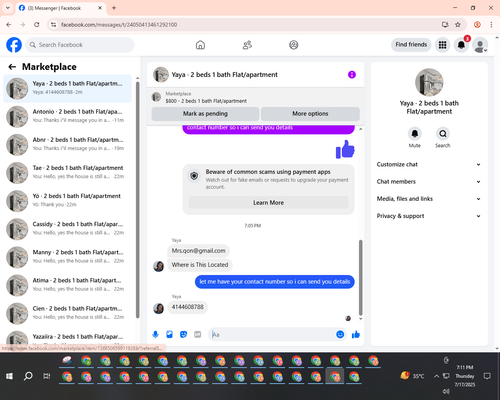This screenshot has height=400, width=500.
Task: Click the chat messages scrollbar
Action: point(360,277)
